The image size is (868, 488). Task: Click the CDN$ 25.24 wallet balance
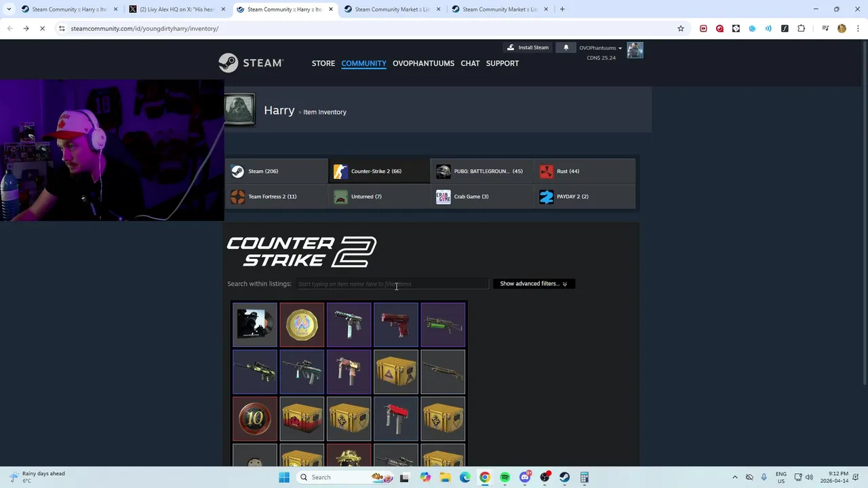point(601,58)
